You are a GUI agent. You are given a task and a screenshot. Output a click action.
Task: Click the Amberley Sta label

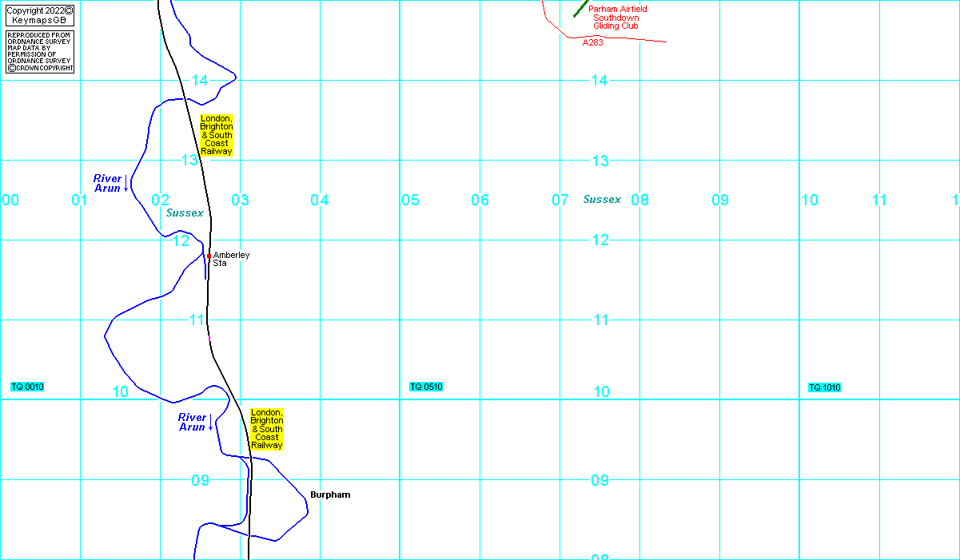click(x=231, y=259)
